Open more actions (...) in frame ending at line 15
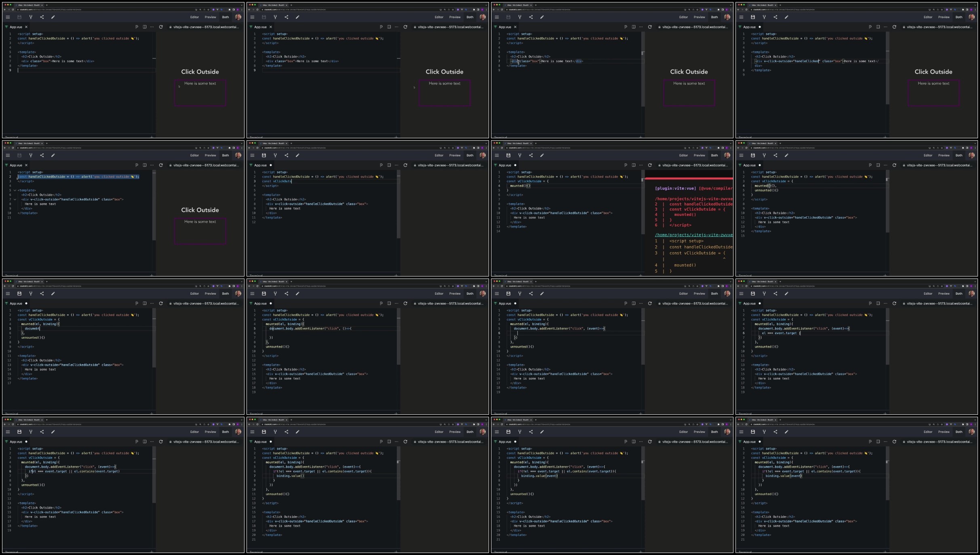The image size is (980, 555). click(885, 165)
